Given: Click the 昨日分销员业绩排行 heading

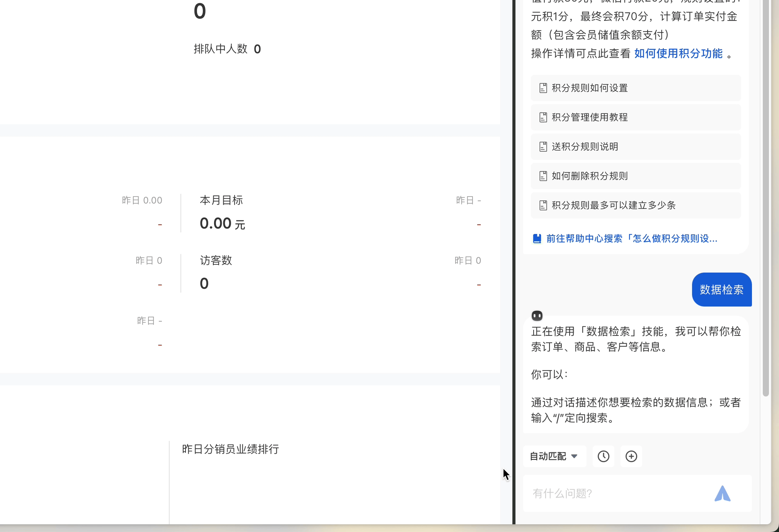Looking at the screenshot, I should (230, 449).
